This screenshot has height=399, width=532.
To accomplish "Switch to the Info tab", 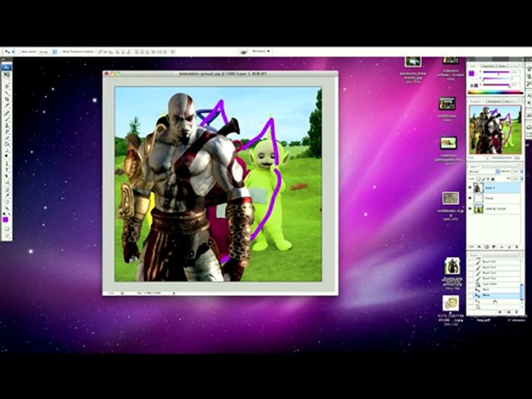I will (507, 101).
